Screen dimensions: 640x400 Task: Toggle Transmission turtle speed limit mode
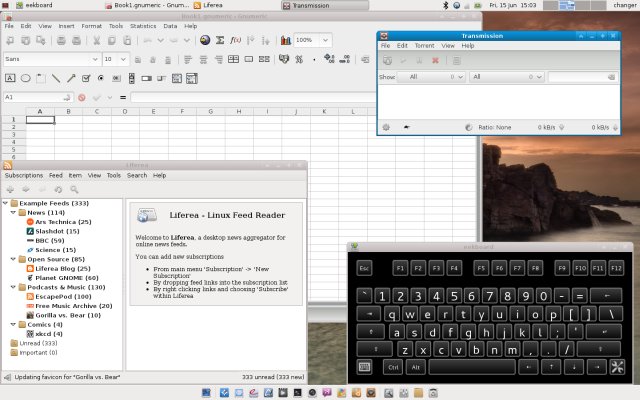(406, 127)
